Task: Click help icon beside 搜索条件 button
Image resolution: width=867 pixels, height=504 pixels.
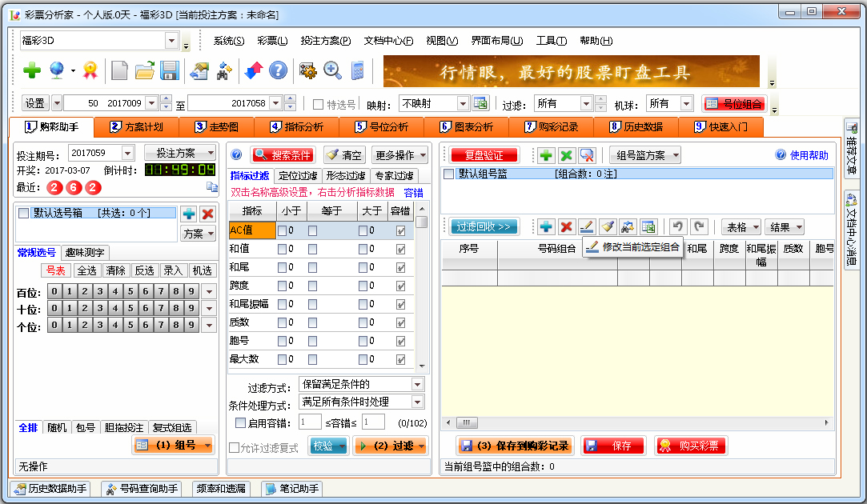Action: click(236, 154)
